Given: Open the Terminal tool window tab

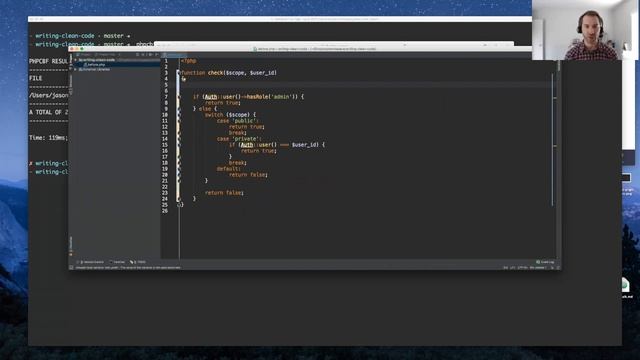Looking at the screenshot, I should (117, 262).
